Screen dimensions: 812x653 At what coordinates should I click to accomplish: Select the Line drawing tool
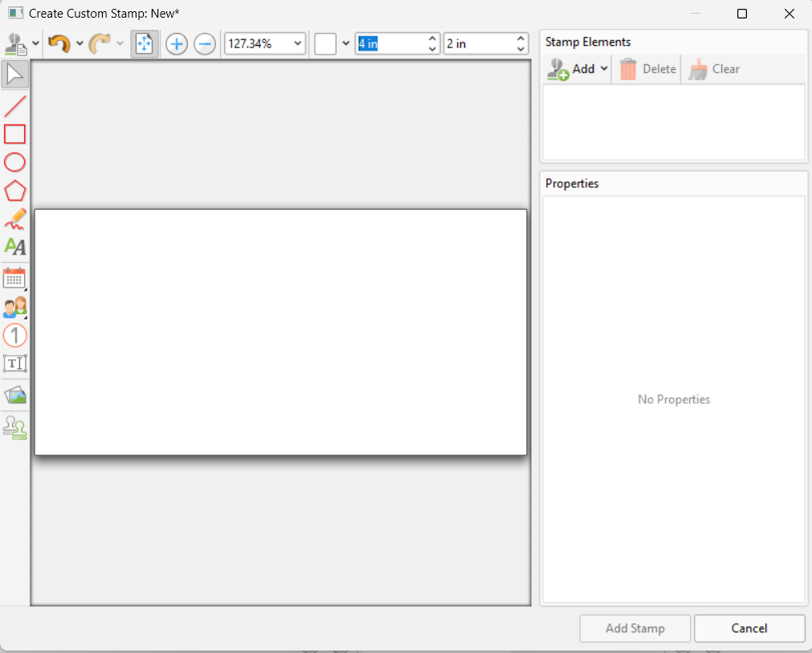14,105
